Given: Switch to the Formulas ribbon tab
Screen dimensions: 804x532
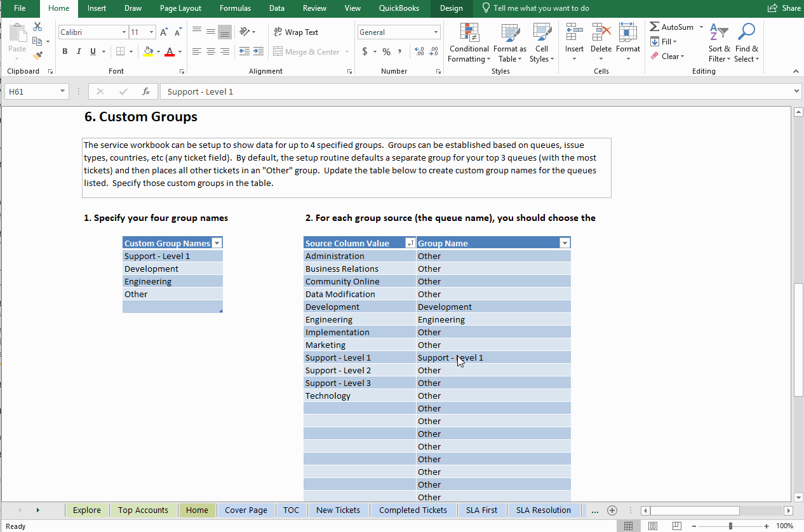Looking at the screenshot, I should [235, 8].
